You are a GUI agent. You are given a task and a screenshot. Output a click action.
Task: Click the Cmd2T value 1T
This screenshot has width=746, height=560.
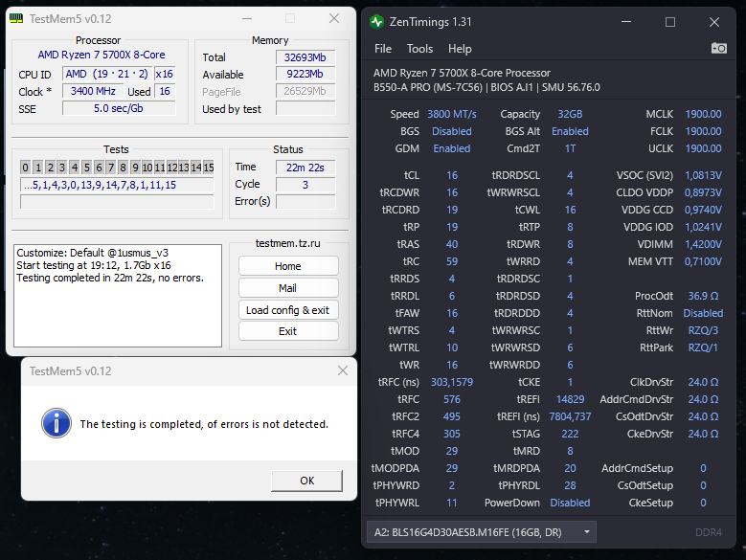pos(570,148)
